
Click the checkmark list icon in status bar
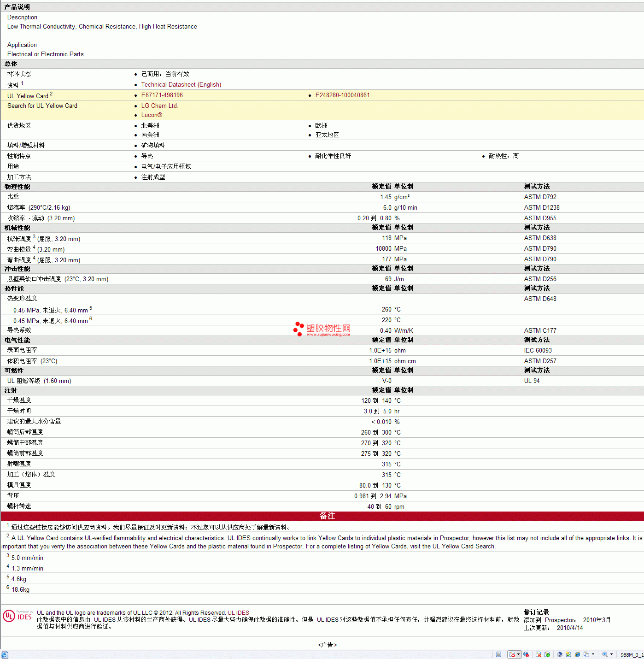click(568, 654)
